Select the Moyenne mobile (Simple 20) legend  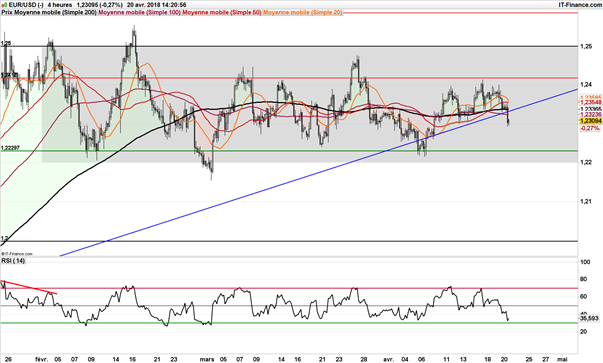click(x=303, y=12)
